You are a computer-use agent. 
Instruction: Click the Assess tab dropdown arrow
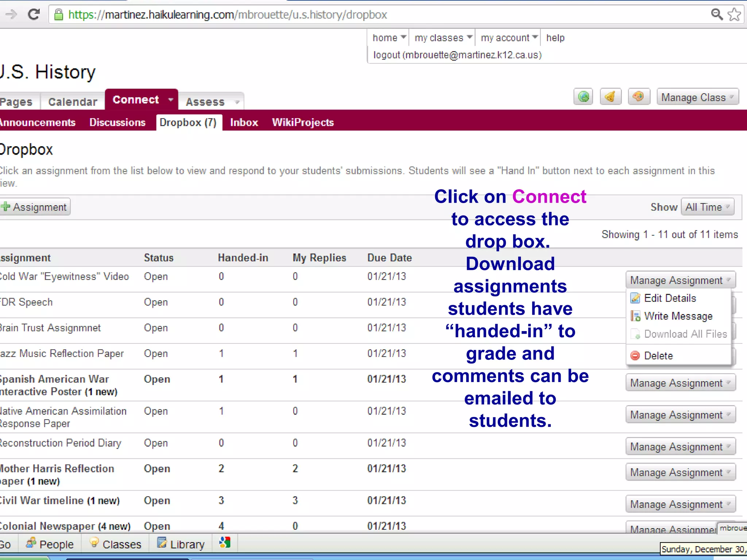(237, 102)
